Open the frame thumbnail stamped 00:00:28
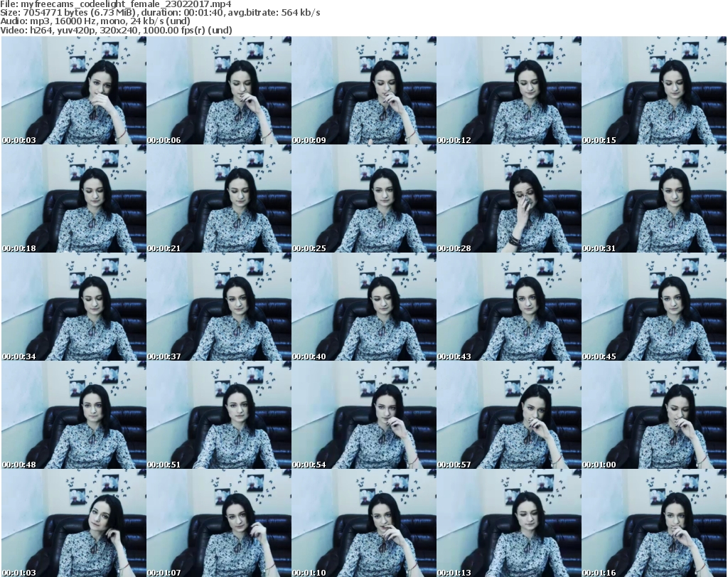This screenshot has height=577, width=728. (x=509, y=198)
